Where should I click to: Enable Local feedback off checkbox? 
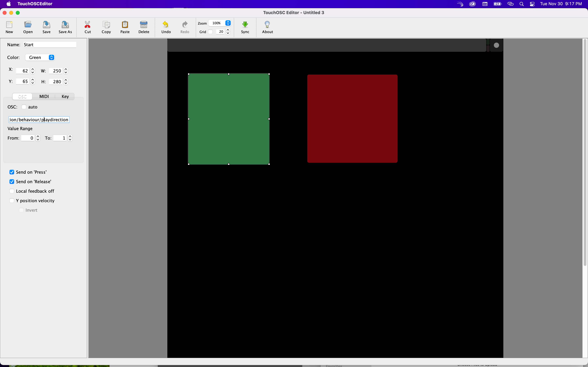(12, 191)
